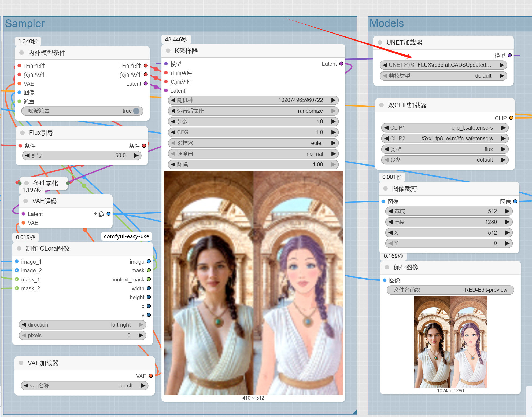Click the UNET加载器 模型 output connector dot
532x417 pixels.
509,56
